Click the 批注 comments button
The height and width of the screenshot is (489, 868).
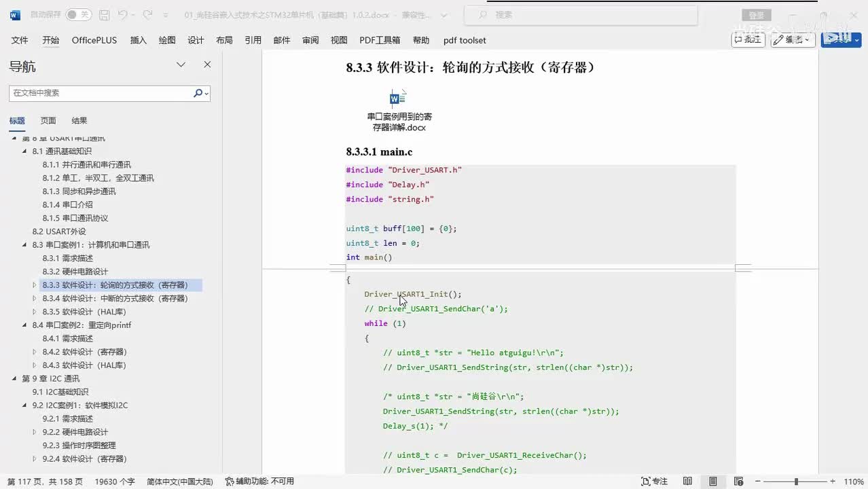click(748, 39)
